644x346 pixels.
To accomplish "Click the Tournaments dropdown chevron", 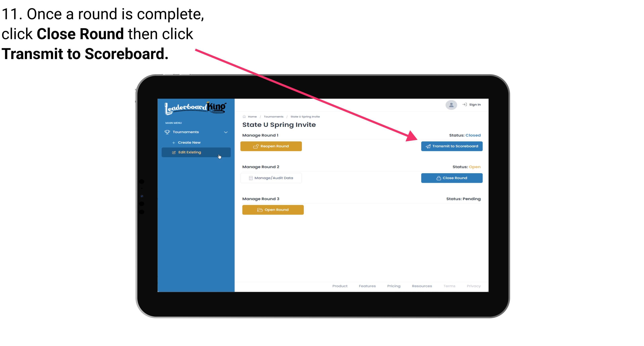I will 226,131.
